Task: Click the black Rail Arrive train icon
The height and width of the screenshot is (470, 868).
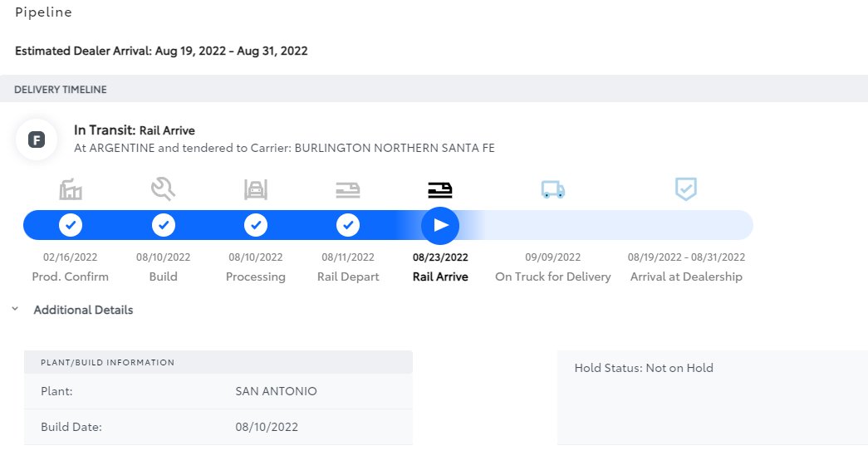Action: (x=440, y=190)
